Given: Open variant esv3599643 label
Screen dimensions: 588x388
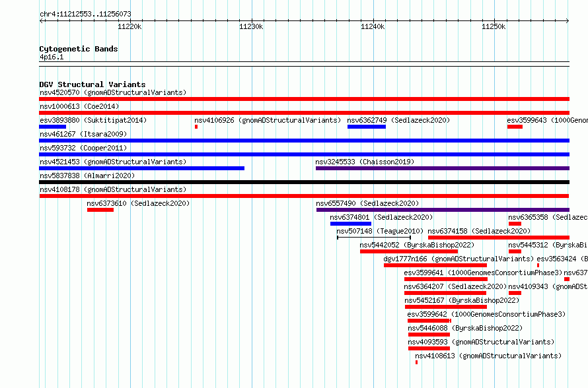Looking at the screenshot, I should (x=548, y=120).
